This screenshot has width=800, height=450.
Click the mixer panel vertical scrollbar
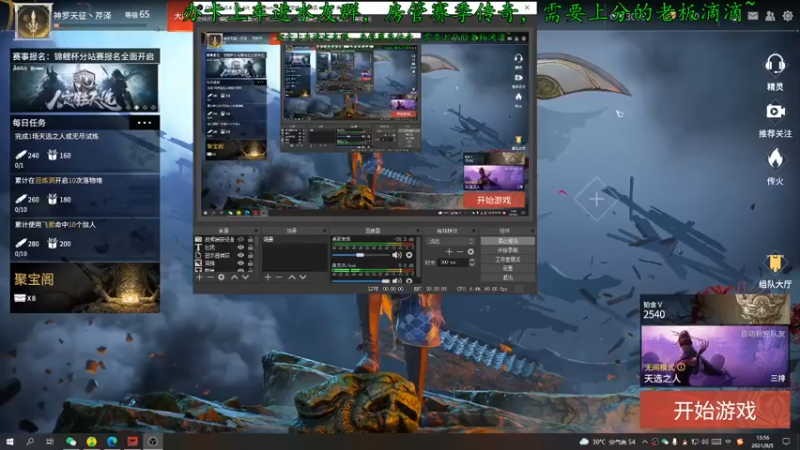[x=418, y=258]
